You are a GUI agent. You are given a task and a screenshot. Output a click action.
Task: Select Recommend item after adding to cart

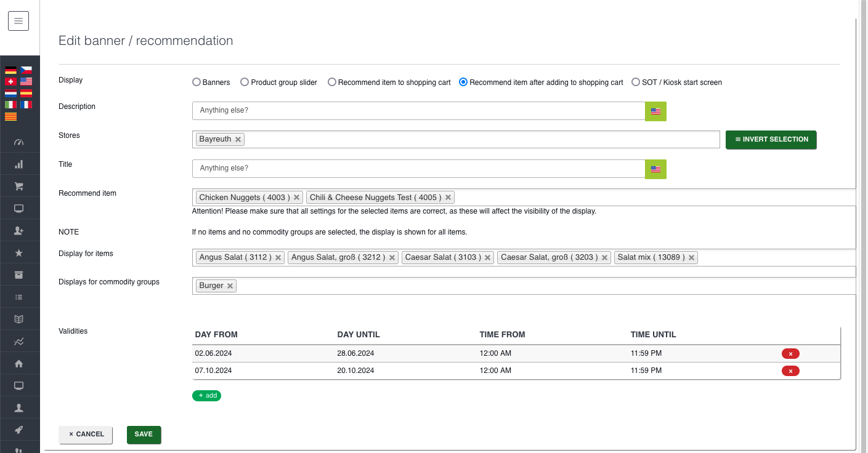pos(463,82)
